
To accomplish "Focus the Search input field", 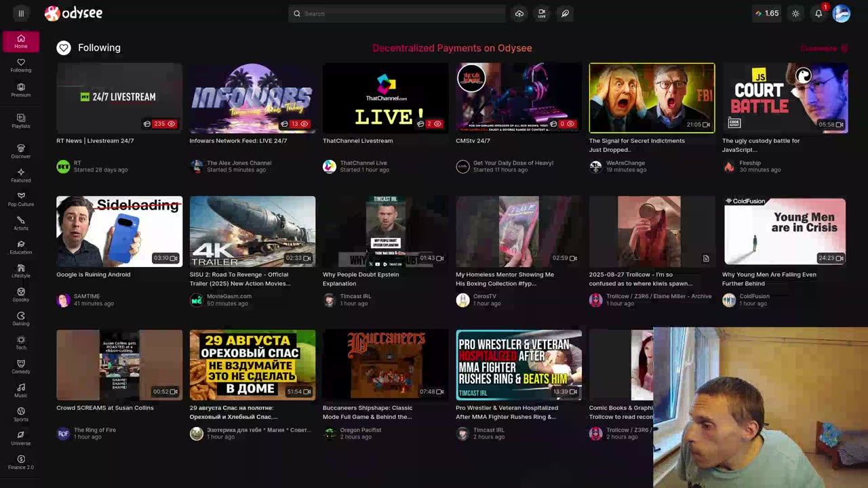I will (x=397, y=14).
